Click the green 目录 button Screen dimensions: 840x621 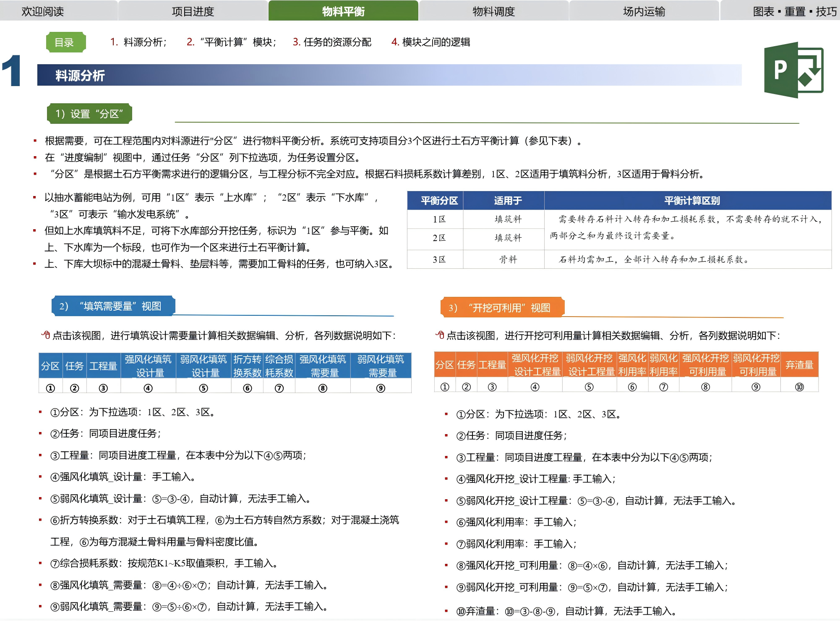click(x=65, y=42)
